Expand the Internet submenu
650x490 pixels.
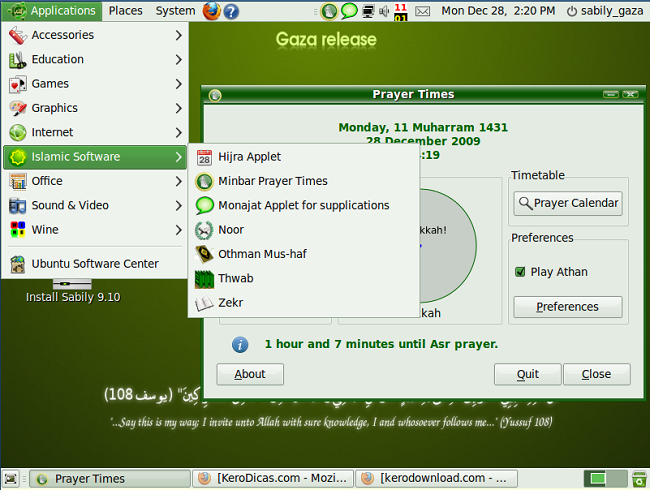95,132
